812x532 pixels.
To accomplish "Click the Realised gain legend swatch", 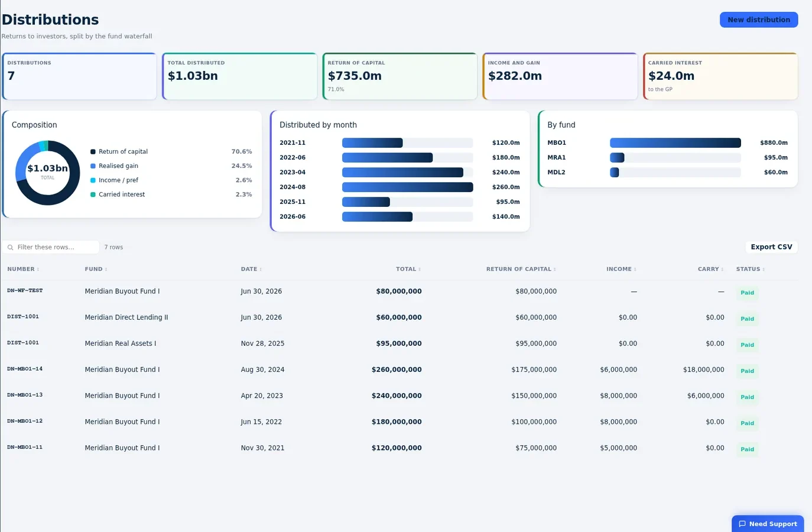I will 93,166.
